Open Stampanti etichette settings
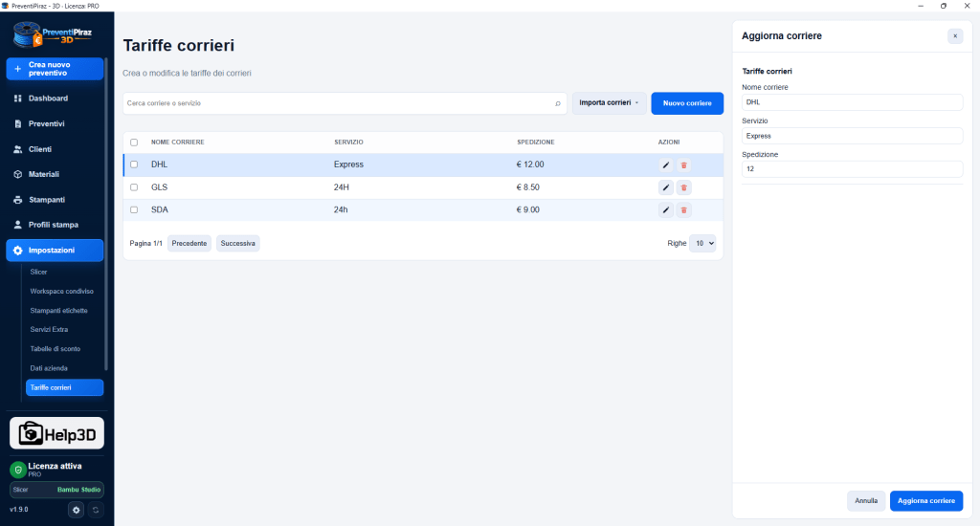Screen dimensions: 980x526 pos(58,311)
